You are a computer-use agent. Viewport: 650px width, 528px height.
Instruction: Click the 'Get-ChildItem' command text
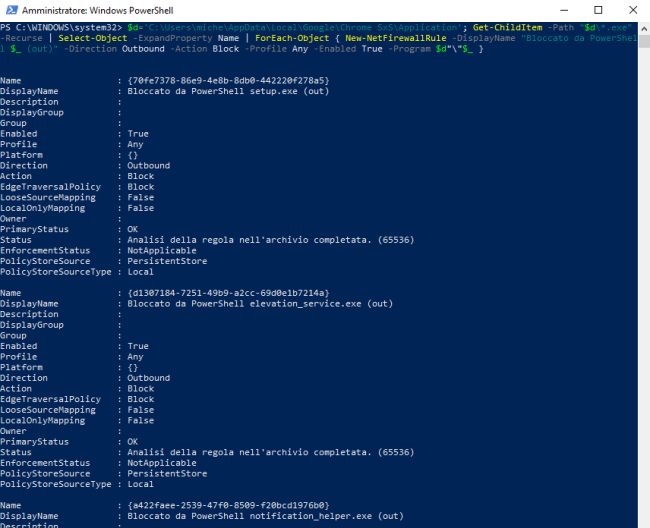click(507, 27)
